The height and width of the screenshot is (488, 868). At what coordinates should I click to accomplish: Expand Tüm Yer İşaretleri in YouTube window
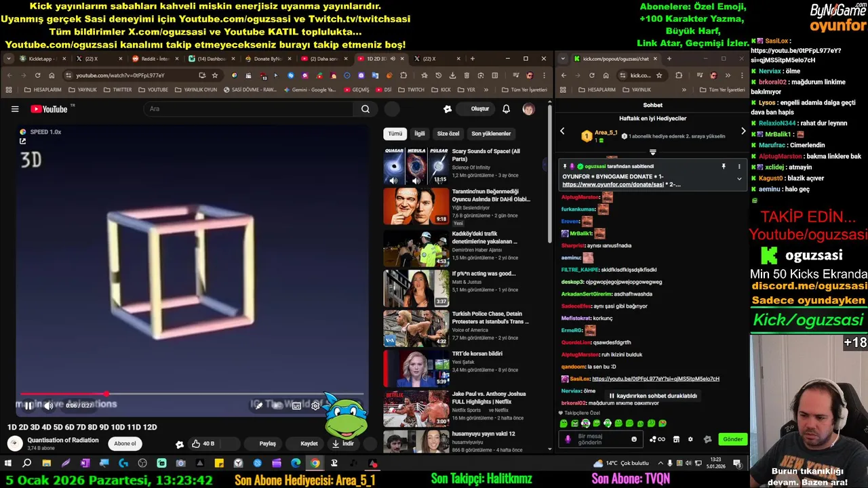pyautogui.click(x=524, y=89)
